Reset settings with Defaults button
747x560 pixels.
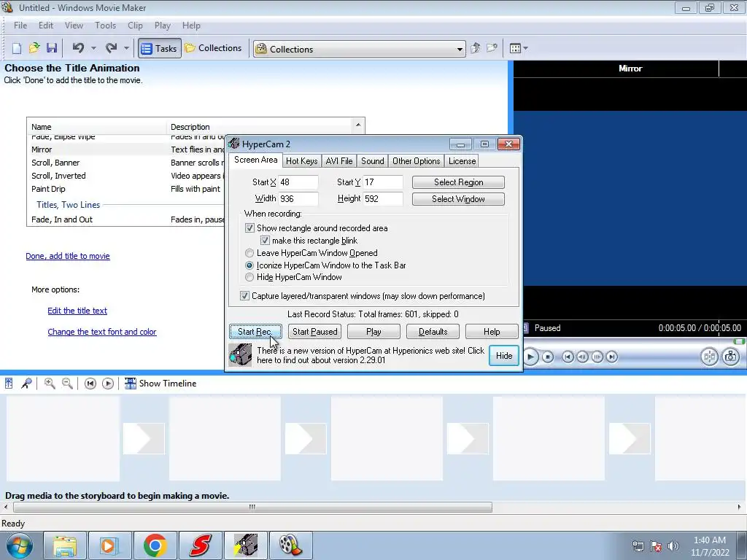coord(433,332)
